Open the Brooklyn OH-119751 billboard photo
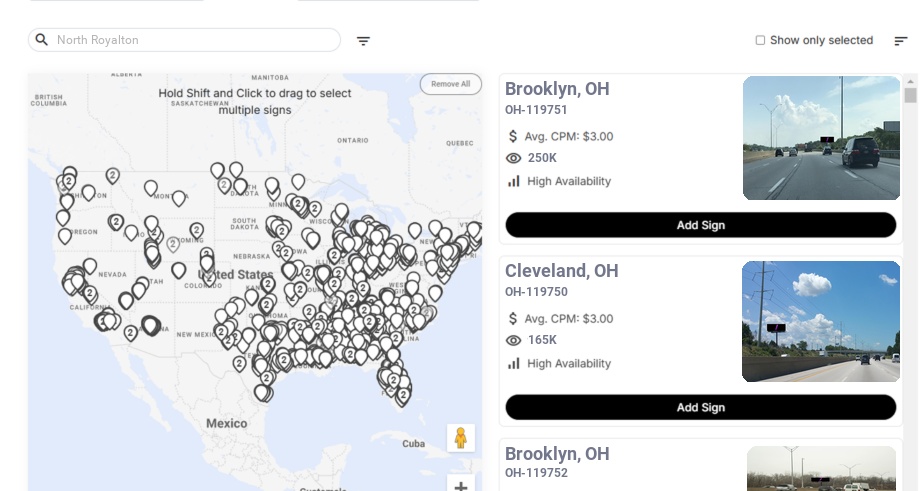The image size is (920, 491). pyautogui.click(x=821, y=138)
